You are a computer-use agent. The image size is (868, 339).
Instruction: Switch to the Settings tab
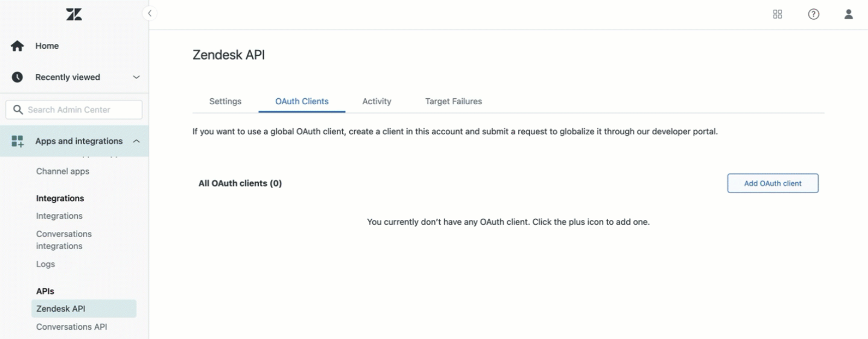225,101
